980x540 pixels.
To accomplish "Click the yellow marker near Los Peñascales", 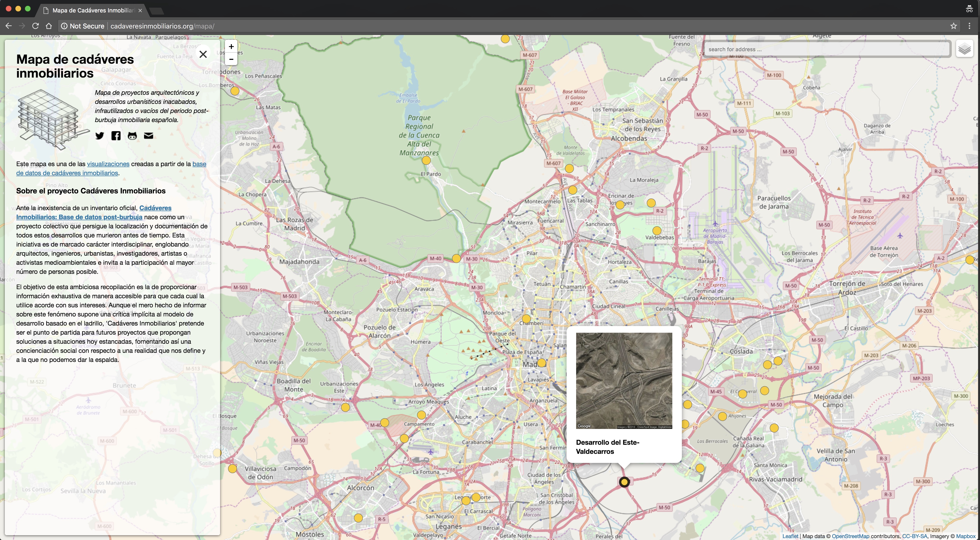I will tap(235, 91).
